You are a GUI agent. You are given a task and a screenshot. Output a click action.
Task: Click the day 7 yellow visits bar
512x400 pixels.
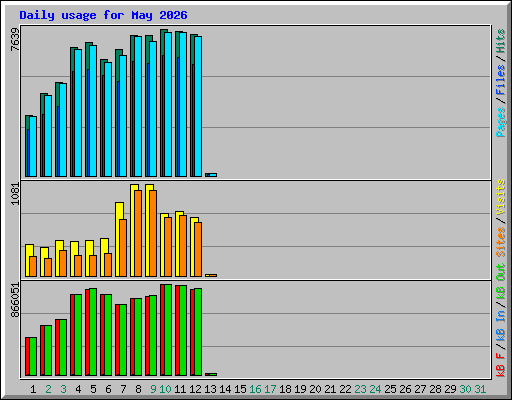click(118, 239)
